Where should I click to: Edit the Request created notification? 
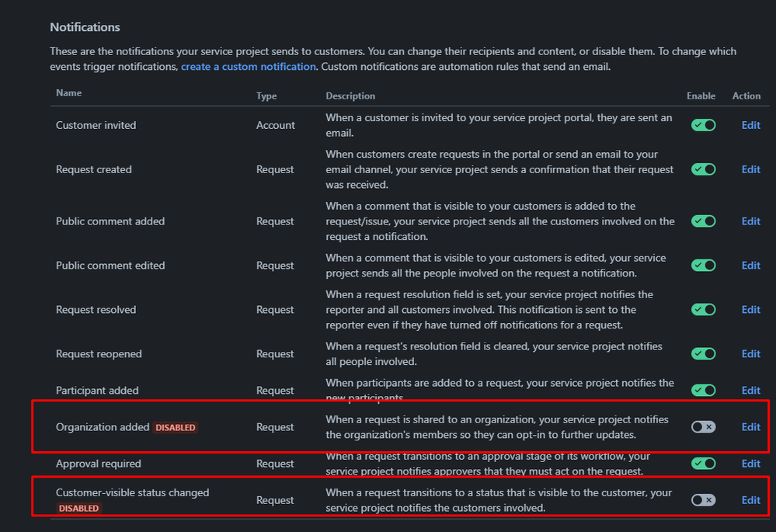(750, 169)
